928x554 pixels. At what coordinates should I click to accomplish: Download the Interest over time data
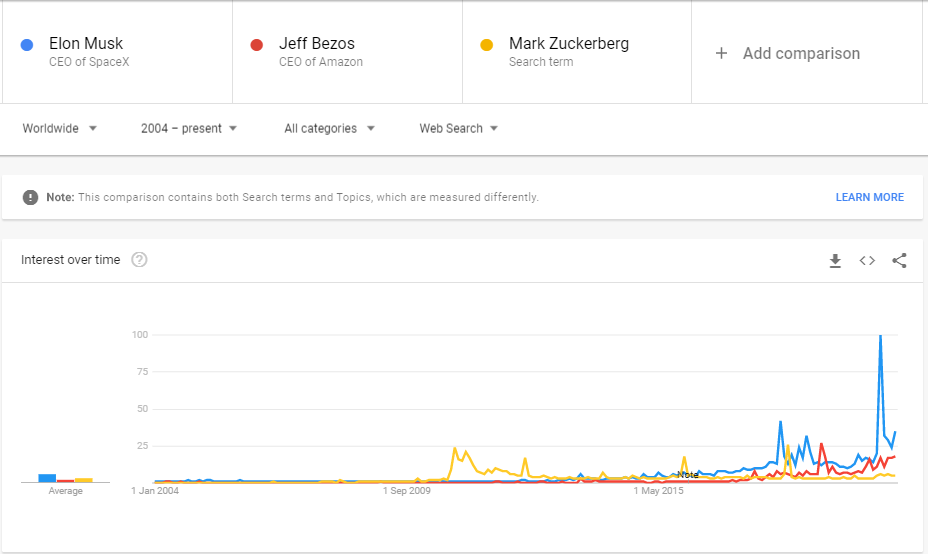pos(835,261)
